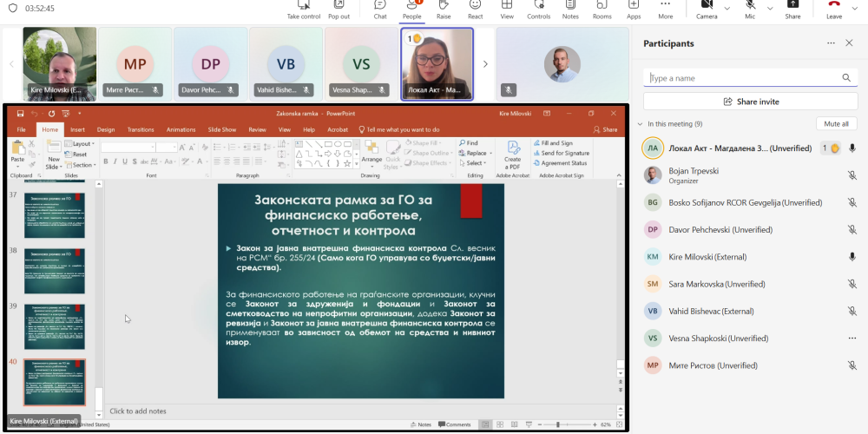Show next participants with the right arrow
This screenshot has height=434, width=868.
pyautogui.click(x=485, y=64)
